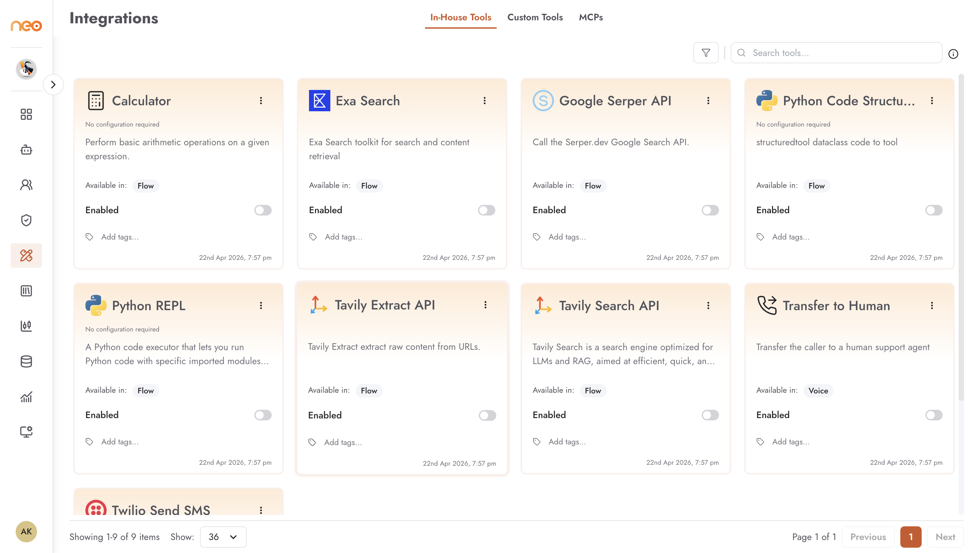This screenshot has height=553, width=980.
Task: Toggle Transfer to Human enabled switch
Action: 934,415
